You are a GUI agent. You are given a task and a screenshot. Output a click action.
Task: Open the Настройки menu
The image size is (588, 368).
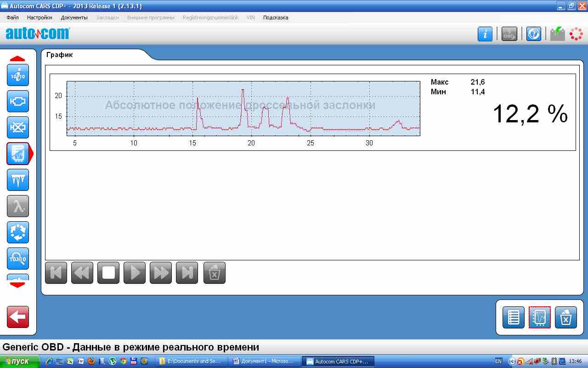[x=40, y=17]
